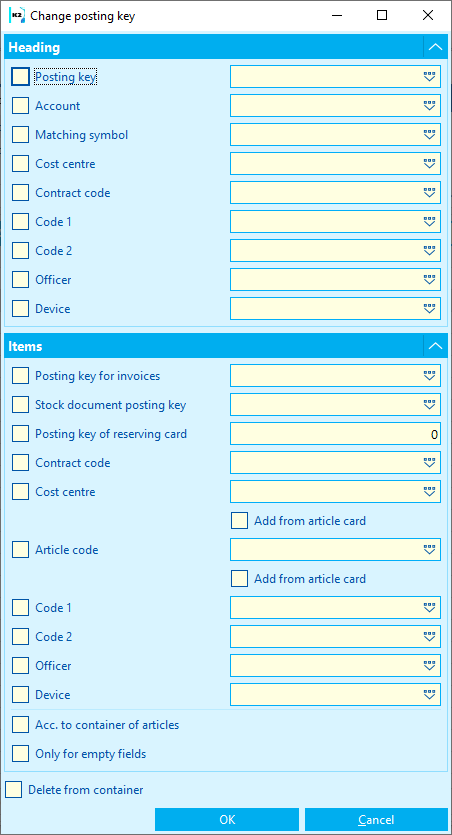Open the Items Code 2 dropdown
The image size is (452, 835).
pos(335,636)
